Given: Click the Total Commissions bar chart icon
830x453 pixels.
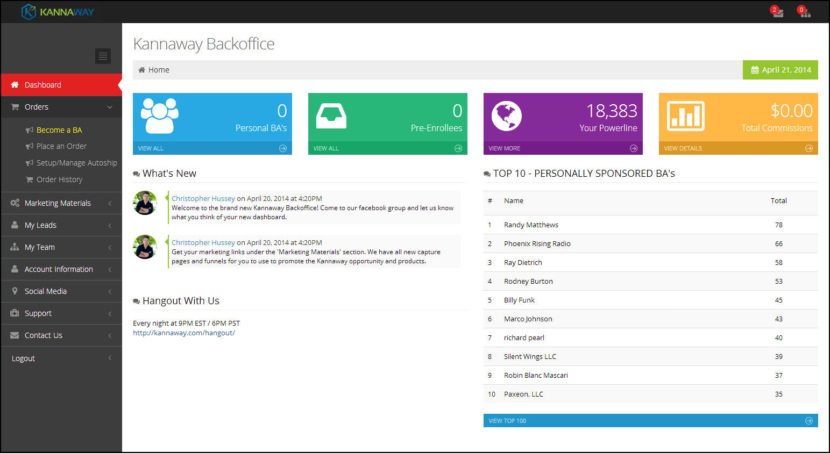Looking at the screenshot, I should 686,116.
